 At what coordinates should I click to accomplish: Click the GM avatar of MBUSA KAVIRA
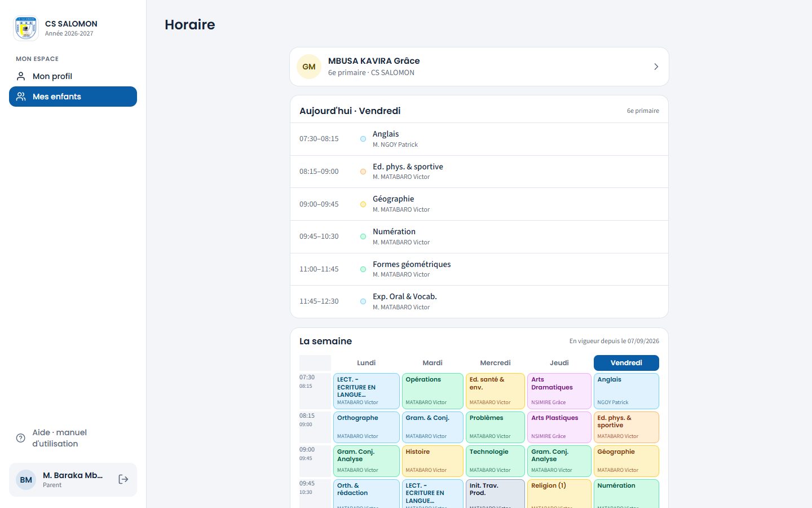309,67
